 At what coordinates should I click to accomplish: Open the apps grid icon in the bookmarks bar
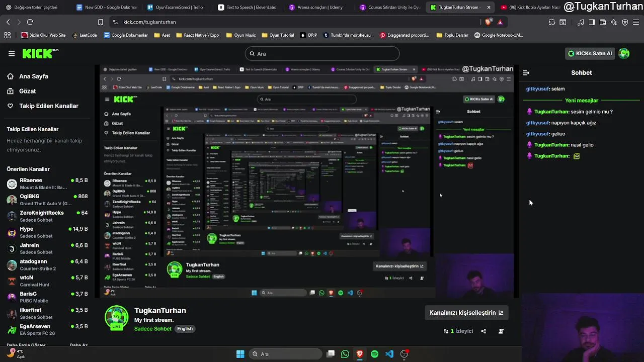click(7, 35)
